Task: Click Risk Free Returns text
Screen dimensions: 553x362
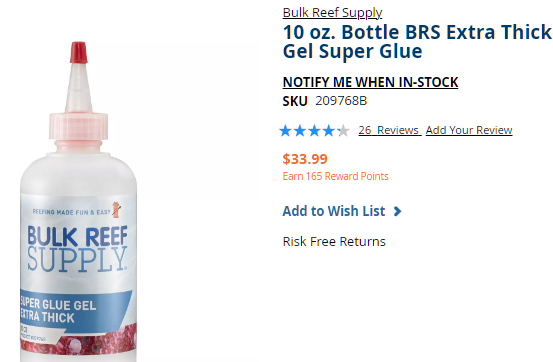Action: 334,242
